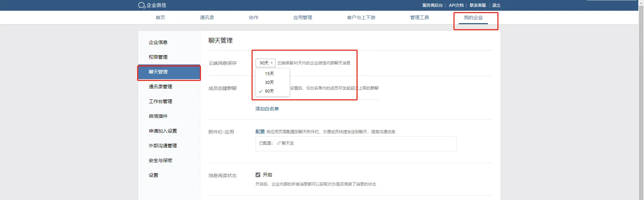This screenshot has height=200, width=644.
Task: Click the 附件栏-应用 setting label
Action: [221, 132]
